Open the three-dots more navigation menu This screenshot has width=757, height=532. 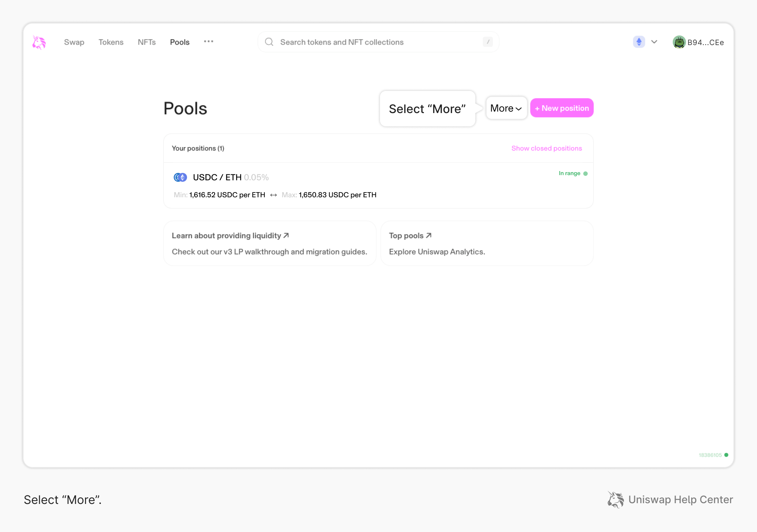click(x=208, y=41)
